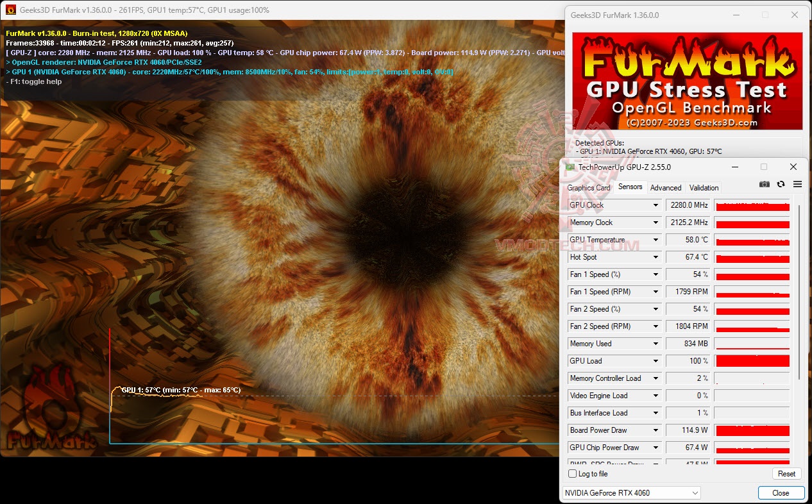Viewport: 812px width, 504px height.
Task: Click the Board Power Draw value 114.9 W
Action: [688, 430]
